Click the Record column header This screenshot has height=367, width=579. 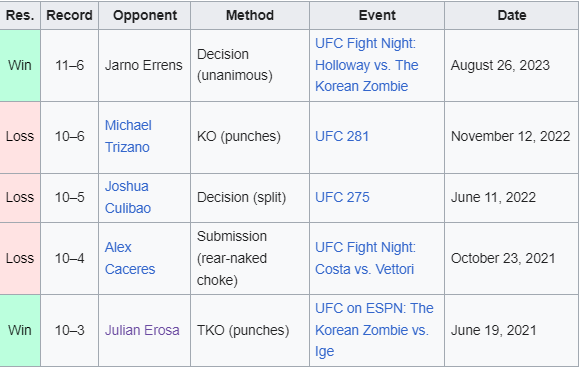[69, 15]
